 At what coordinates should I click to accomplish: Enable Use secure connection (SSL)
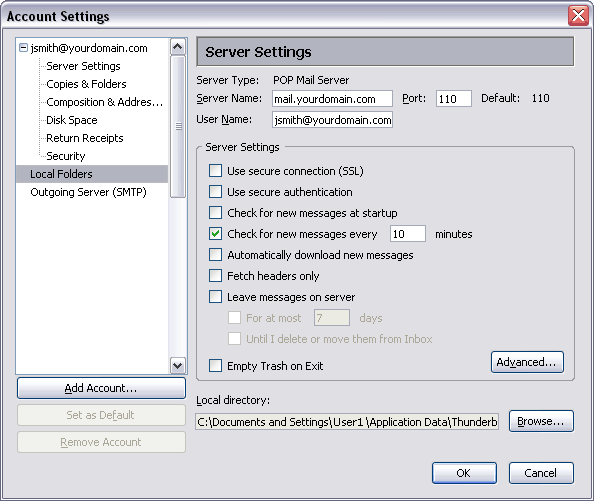click(216, 171)
